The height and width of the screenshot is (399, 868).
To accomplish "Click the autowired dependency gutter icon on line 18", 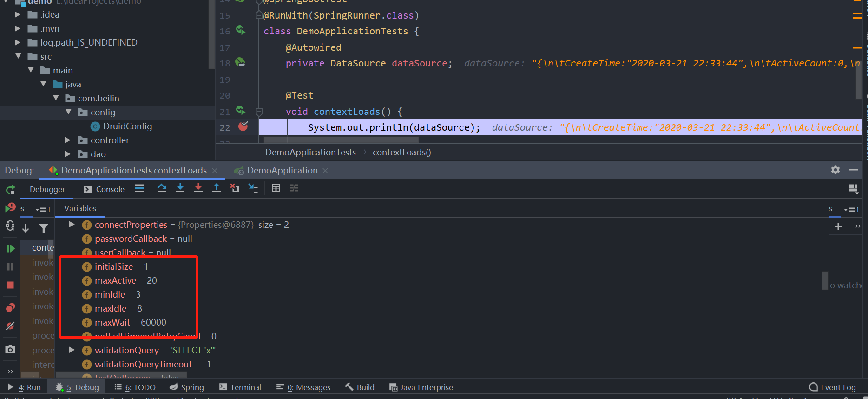I will [240, 62].
